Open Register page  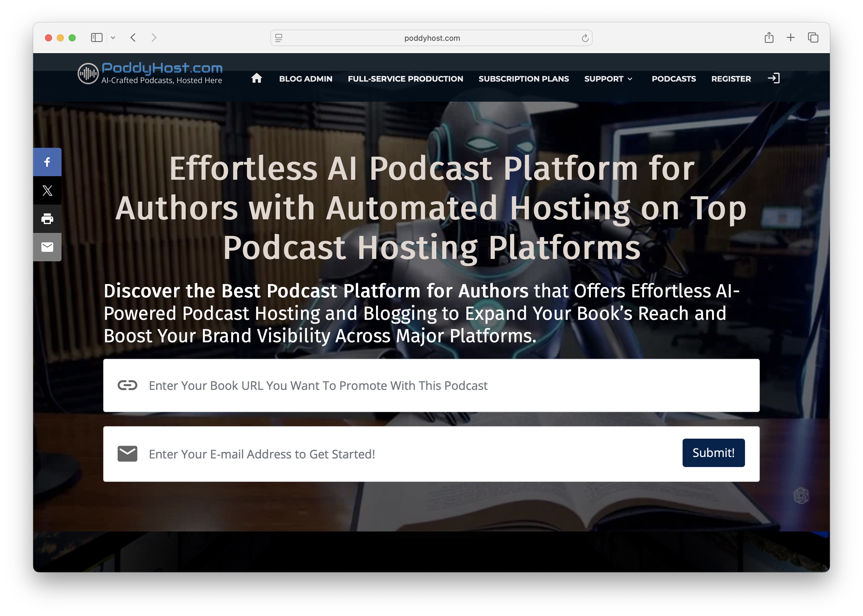pyautogui.click(x=731, y=79)
